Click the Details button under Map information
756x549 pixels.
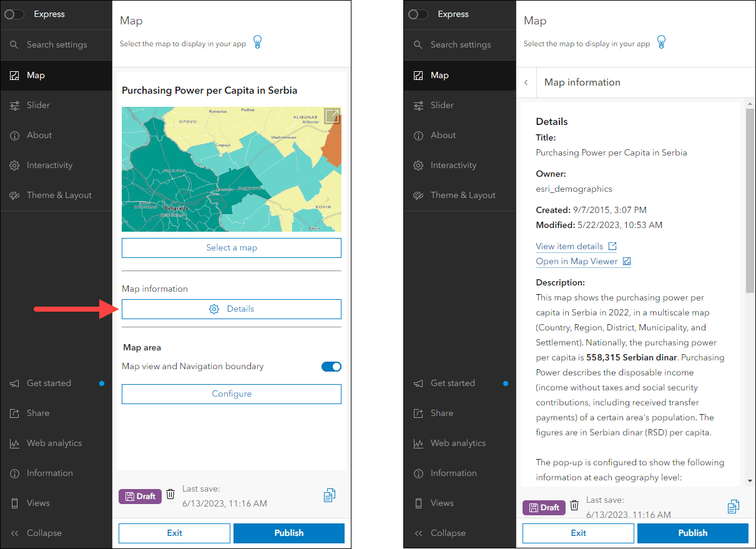232,309
